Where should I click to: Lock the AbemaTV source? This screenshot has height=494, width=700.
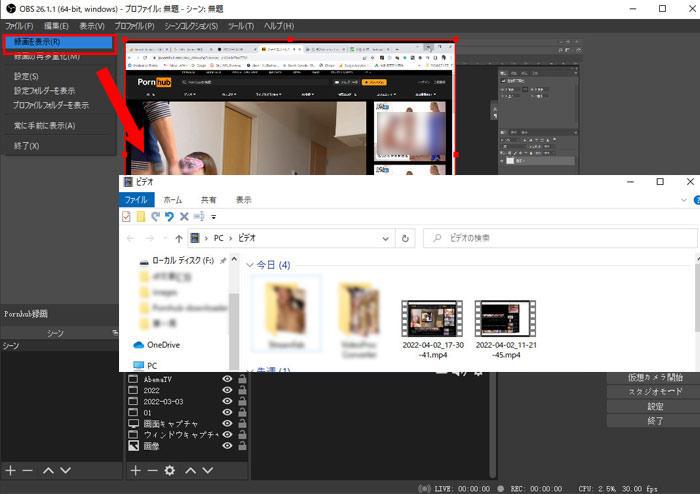point(242,379)
